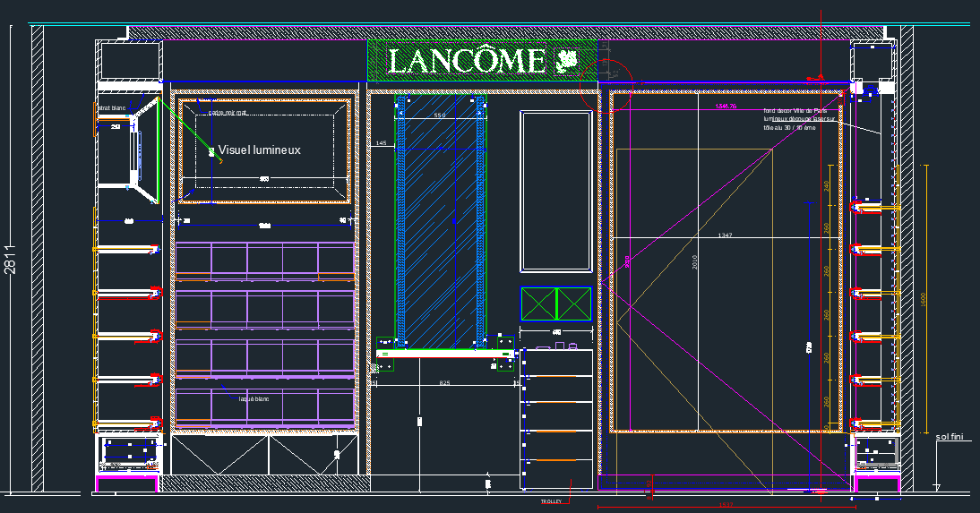
Task: Select the Visuel lumineux label
Action: [x=260, y=150]
